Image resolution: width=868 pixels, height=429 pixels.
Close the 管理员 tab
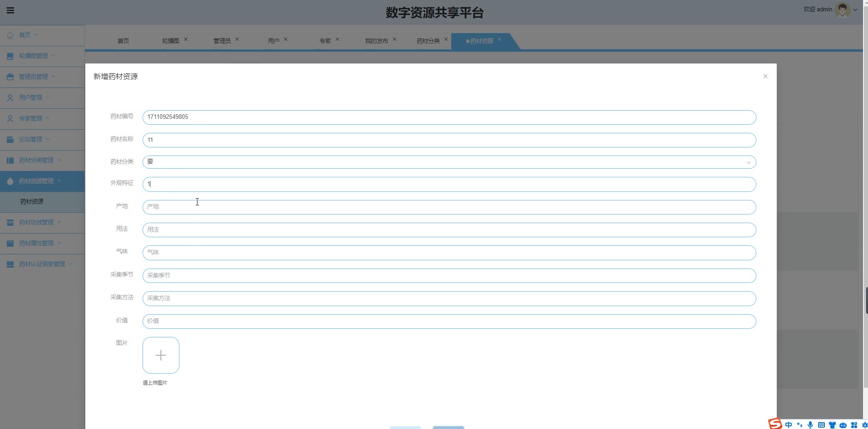tap(237, 39)
